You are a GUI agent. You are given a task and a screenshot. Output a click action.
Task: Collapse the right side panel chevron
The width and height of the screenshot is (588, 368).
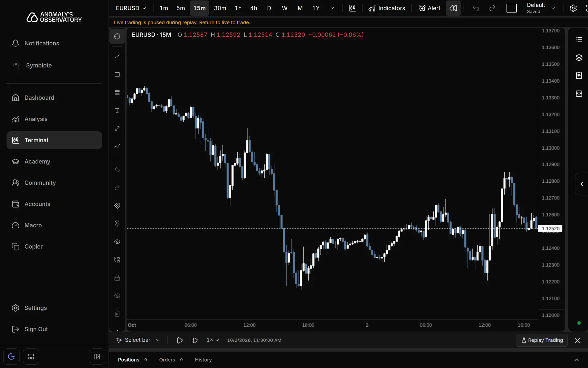582,184
